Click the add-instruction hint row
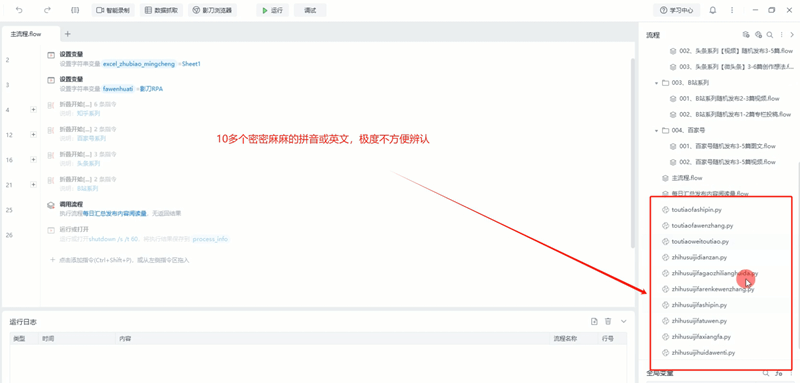The height and width of the screenshot is (383, 800). (120, 260)
